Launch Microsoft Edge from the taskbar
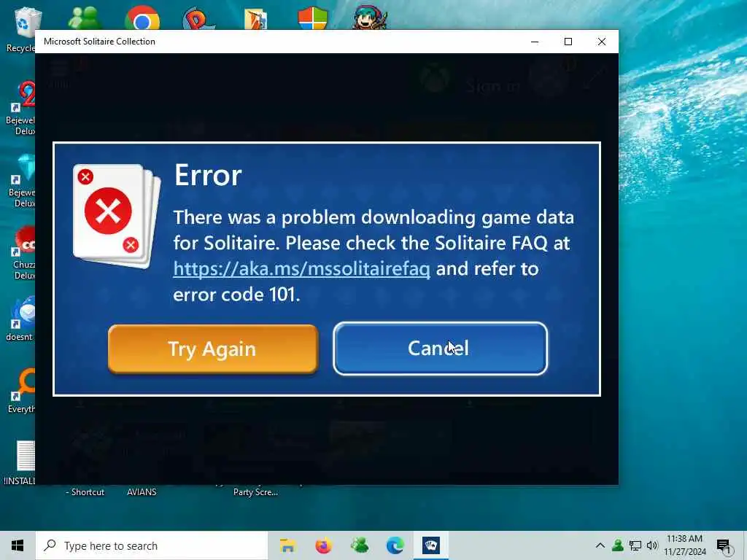Screen dimensions: 747x560 tap(395, 545)
